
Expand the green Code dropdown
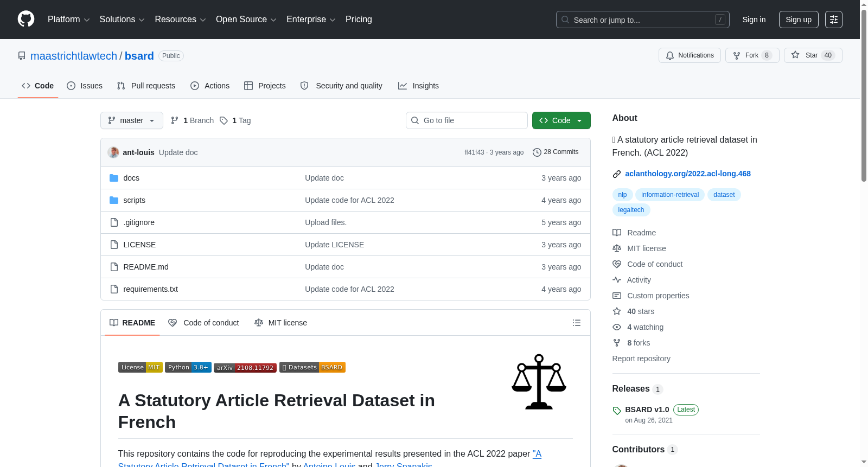tap(561, 120)
